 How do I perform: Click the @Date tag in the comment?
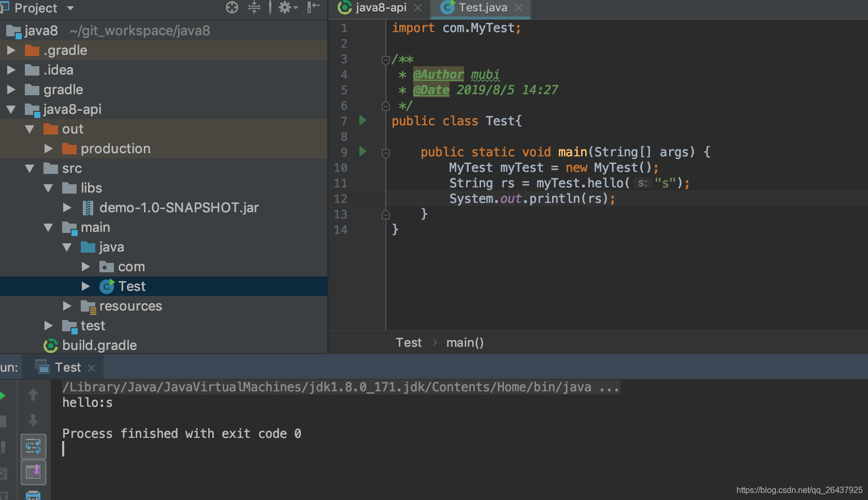pyautogui.click(x=431, y=90)
